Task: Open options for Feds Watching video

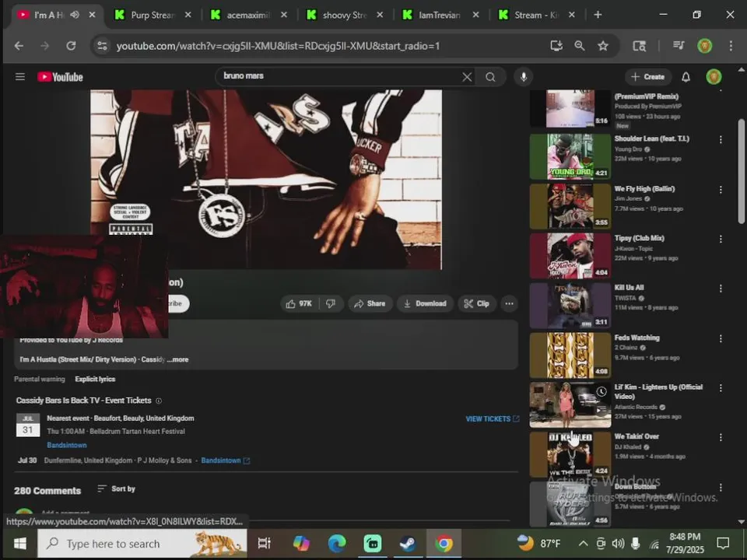Action: pyautogui.click(x=721, y=338)
